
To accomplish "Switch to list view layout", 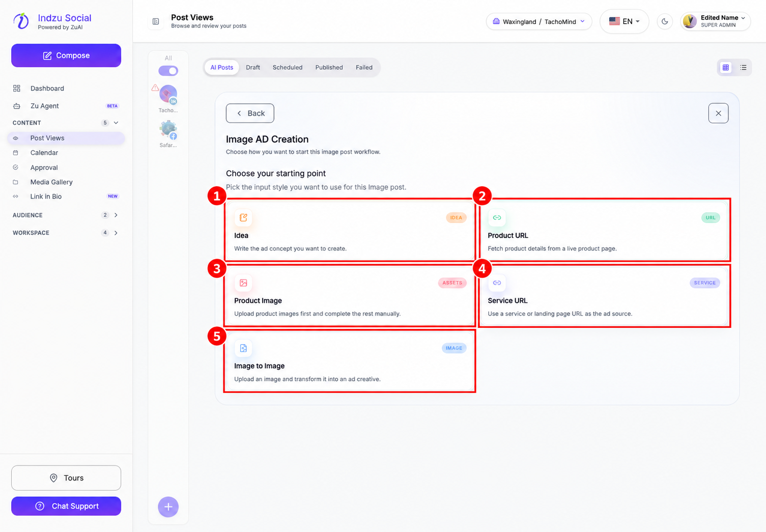I will point(743,67).
